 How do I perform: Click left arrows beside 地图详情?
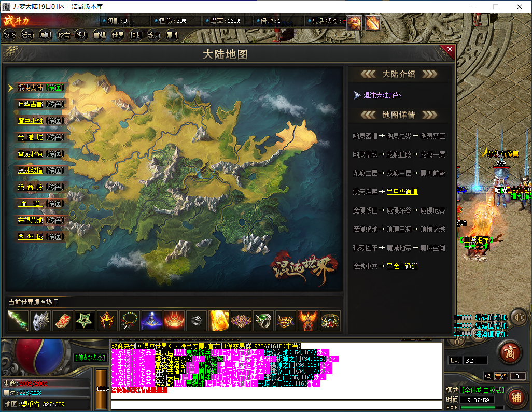point(368,115)
